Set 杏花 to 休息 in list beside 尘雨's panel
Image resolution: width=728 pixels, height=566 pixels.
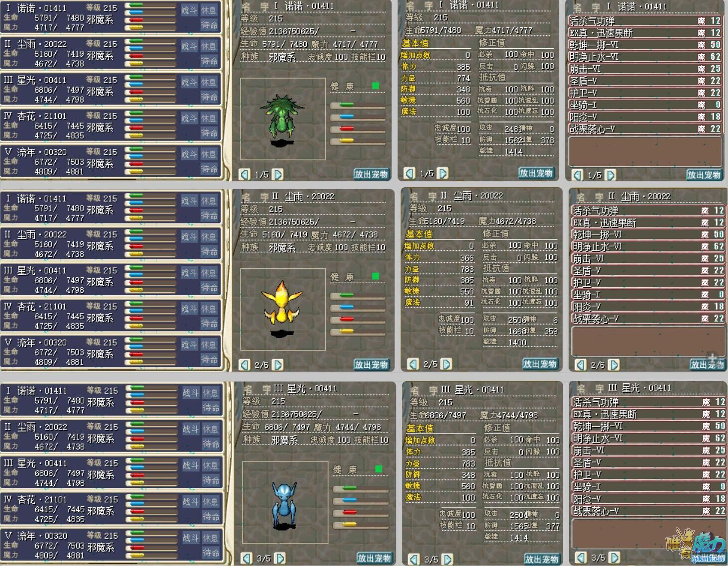(x=208, y=309)
